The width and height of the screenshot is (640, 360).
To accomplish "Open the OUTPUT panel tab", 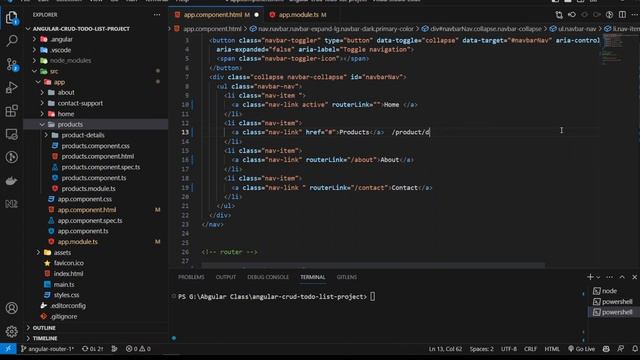I will click(x=226, y=277).
